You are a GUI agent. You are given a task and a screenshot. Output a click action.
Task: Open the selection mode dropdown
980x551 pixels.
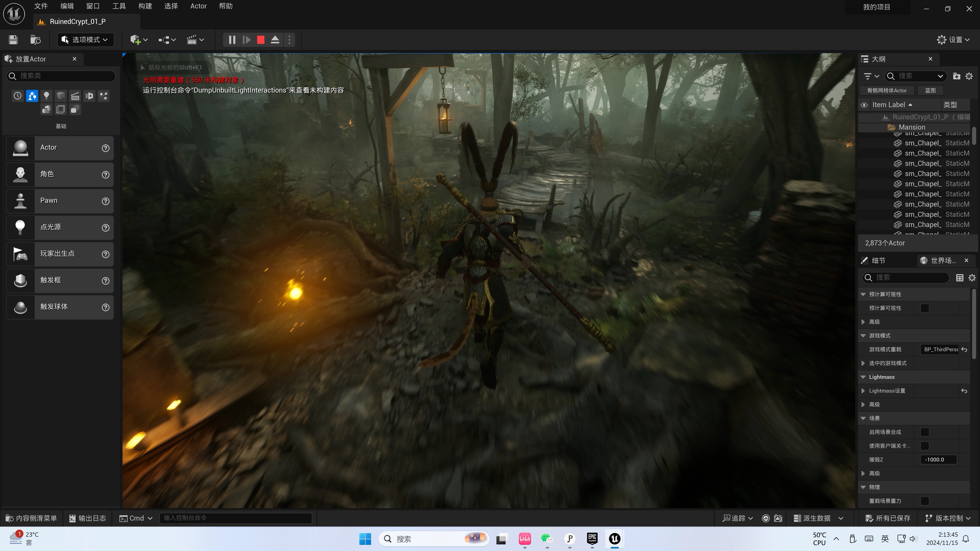pyautogui.click(x=85, y=40)
